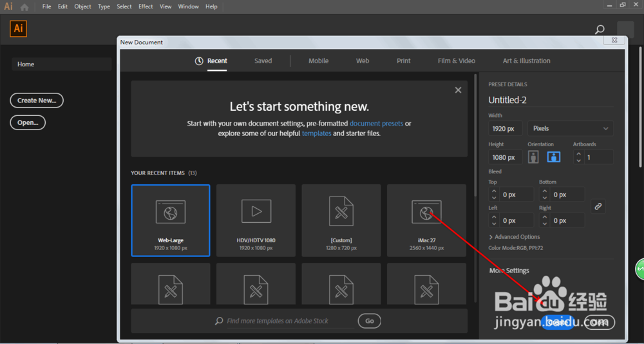Screen dimensions: 644x344
Task: Switch to the Art & Illustration tab
Action: 527,61
